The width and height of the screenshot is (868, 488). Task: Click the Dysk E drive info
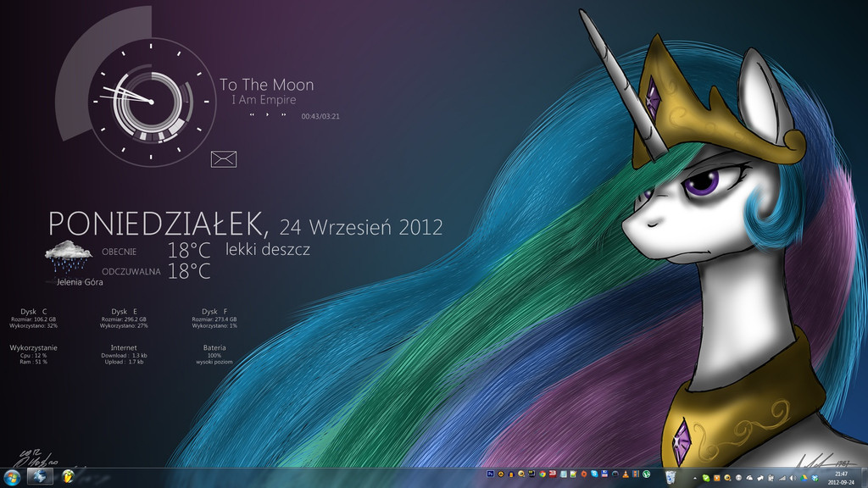point(124,319)
